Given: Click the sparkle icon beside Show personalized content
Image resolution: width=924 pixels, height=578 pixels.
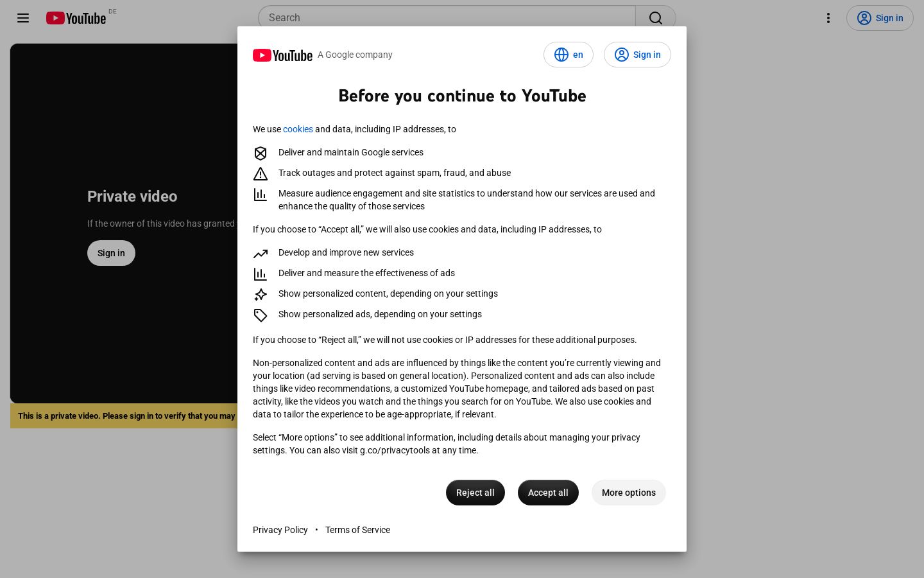Looking at the screenshot, I should (261, 294).
